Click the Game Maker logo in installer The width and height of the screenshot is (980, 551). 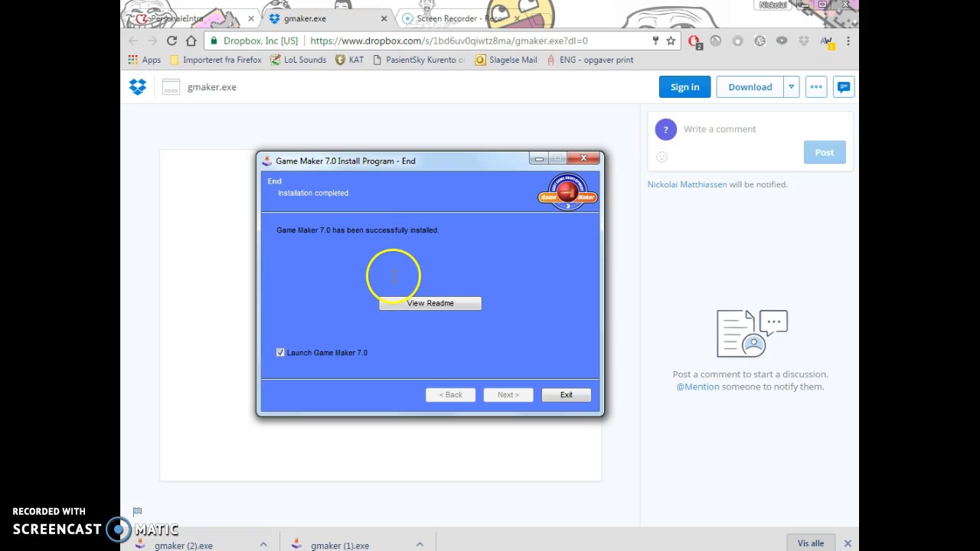[x=567, y=192]
